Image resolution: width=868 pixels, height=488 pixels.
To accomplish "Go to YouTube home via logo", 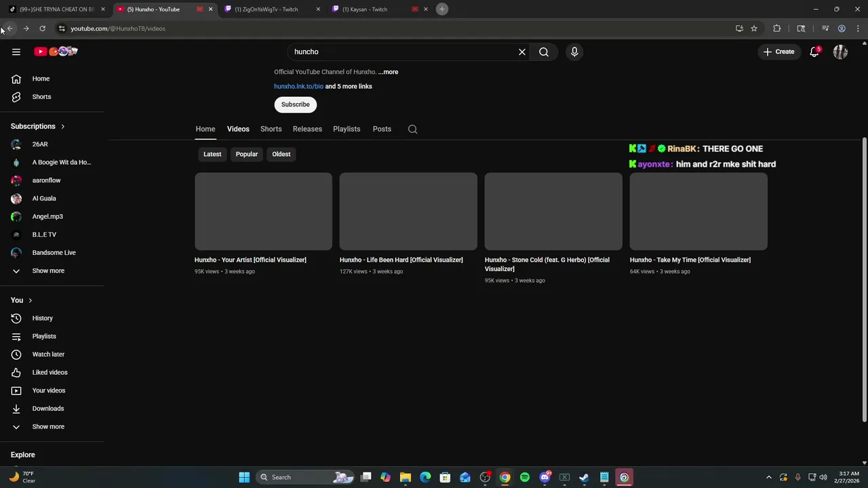I will click(56, 52).
